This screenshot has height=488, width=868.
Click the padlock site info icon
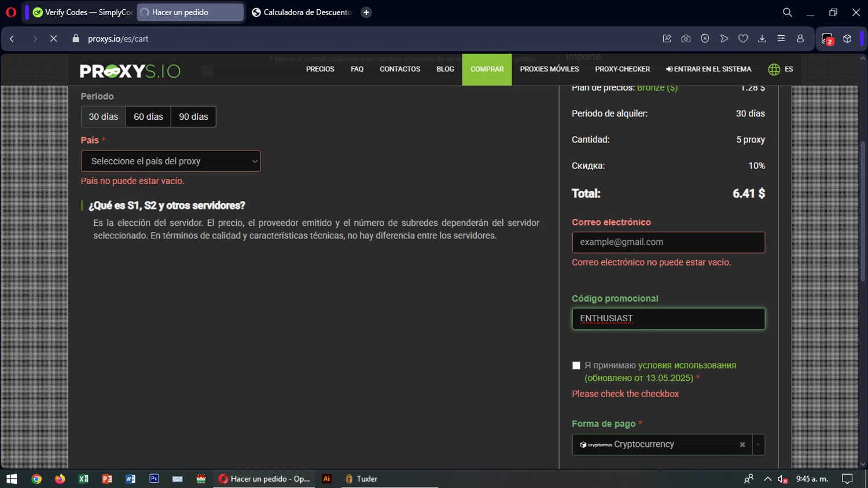pos(76,39)
